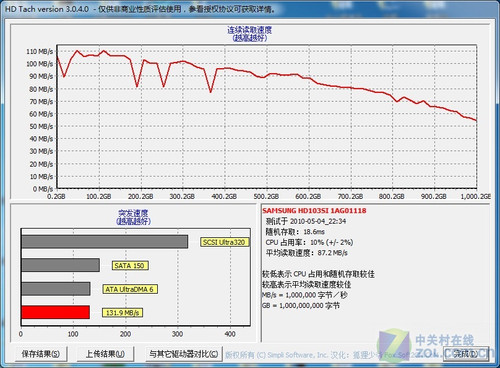Click the 连续读取速度 chart title

click(250, 30)
